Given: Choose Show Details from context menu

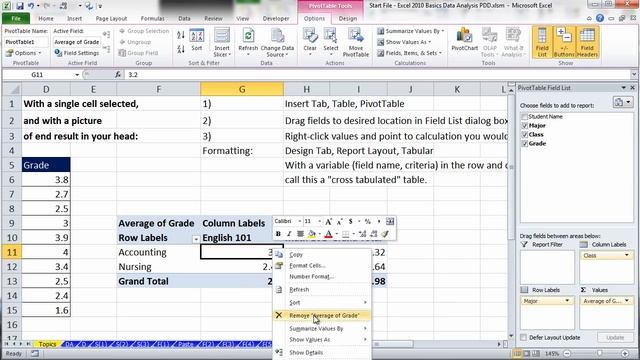Looking at the screenshot, I should click(x=322, y=353).
